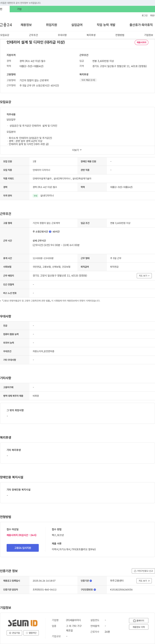The height and width of the screenshot is (644, 155).
Task: Open the 실업급여 menu
Action: (77, 25)
